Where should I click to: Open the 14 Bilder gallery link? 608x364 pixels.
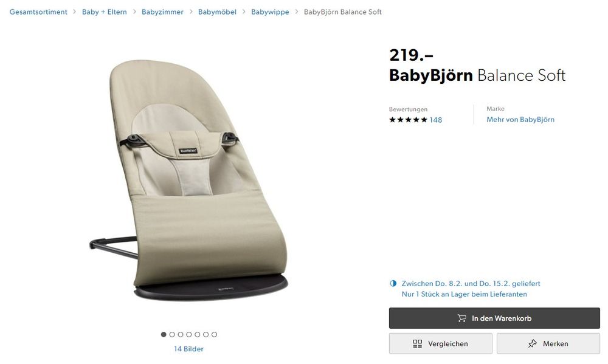point(189,349)
